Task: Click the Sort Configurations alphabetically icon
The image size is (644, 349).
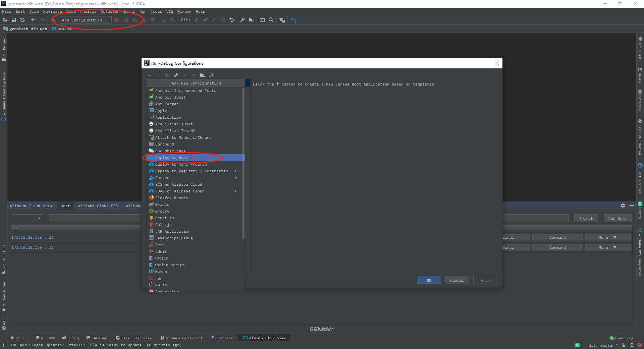Action: click(x=211, y=75)
